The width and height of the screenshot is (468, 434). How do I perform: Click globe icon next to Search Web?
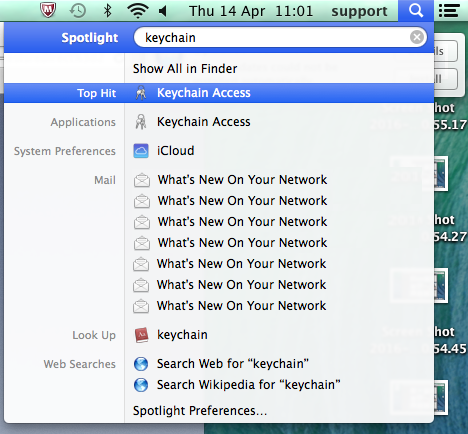[x=141, y=364]
